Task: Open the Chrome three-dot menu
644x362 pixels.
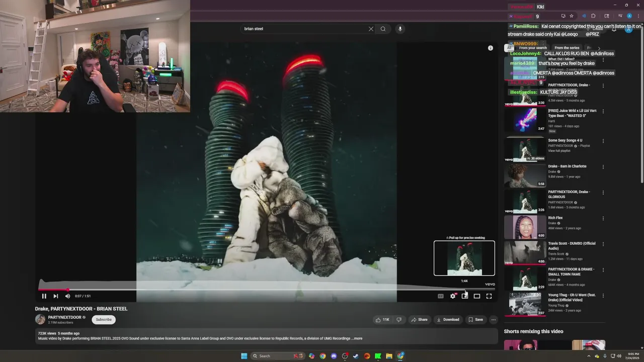Action: click(x=638, y=16)
